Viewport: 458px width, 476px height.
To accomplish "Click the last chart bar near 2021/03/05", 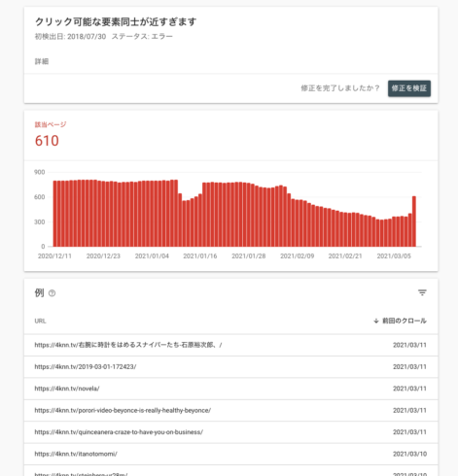I will 414,221.
